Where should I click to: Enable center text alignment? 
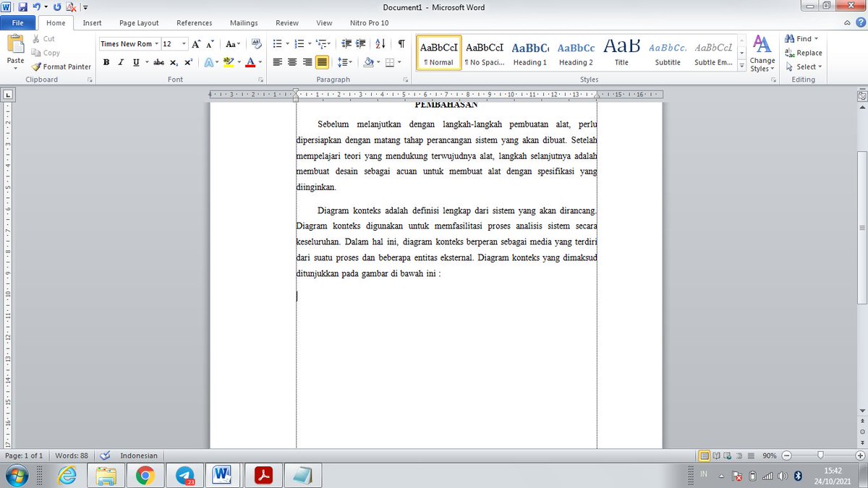tap(292, 62)
